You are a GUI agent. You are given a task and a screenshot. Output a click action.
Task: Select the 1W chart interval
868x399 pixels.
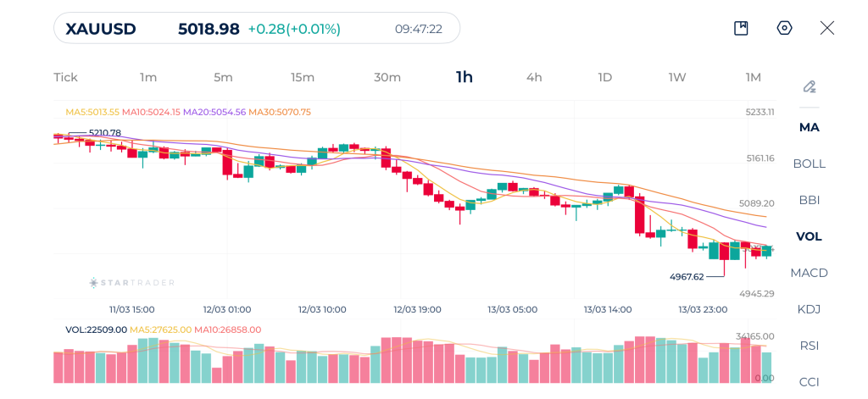pyautogui.click(x=676, y=77)
